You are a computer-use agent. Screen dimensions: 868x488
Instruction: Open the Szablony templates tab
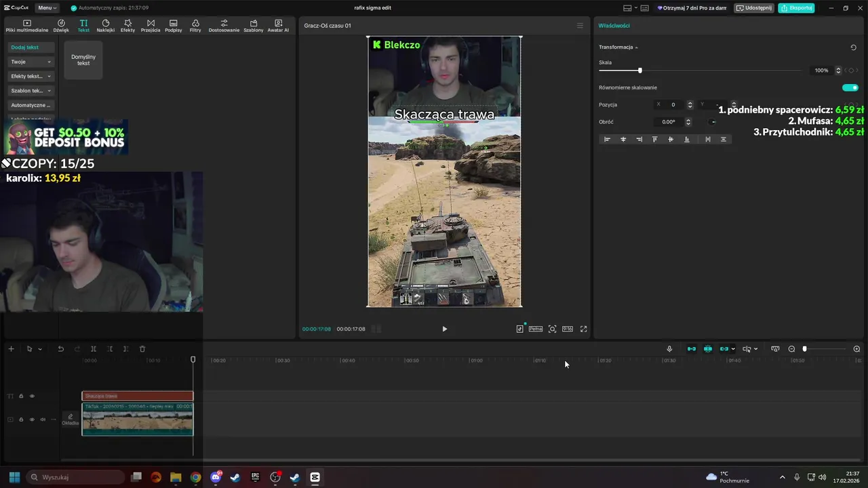pyautogui.click(x=254, y=26)
